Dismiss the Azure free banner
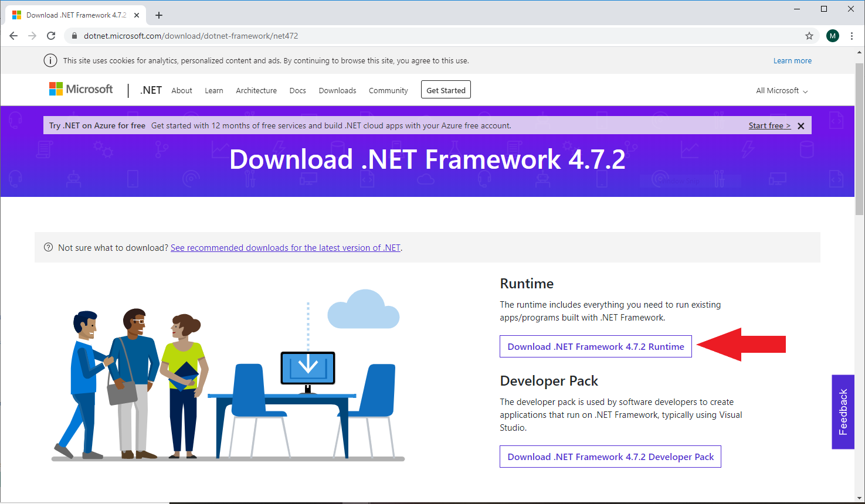The image size is (865, 504). (800, 126)
